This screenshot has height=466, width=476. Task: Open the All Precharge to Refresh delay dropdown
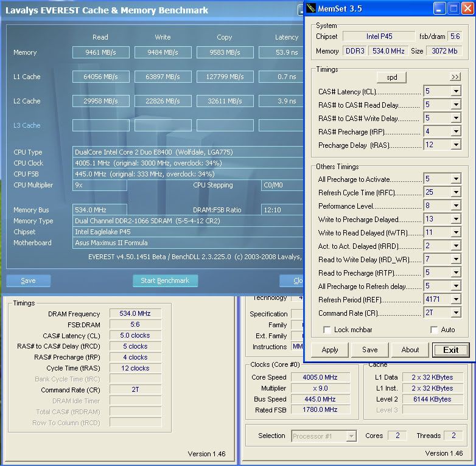pos(456,286)
